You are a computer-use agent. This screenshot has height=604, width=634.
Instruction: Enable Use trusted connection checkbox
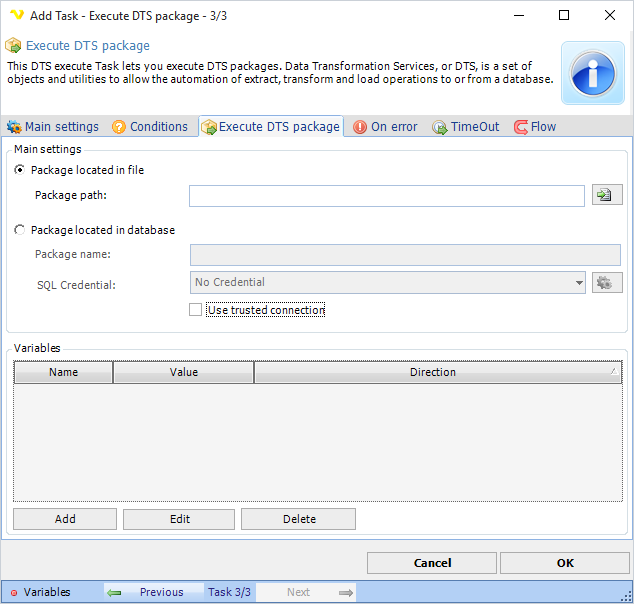click(x=257, y=310)
